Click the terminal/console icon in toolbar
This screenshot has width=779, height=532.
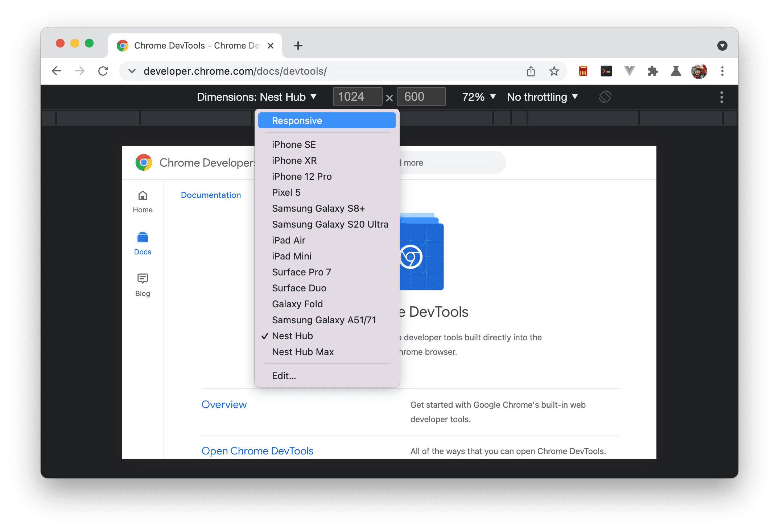[606, 70]
